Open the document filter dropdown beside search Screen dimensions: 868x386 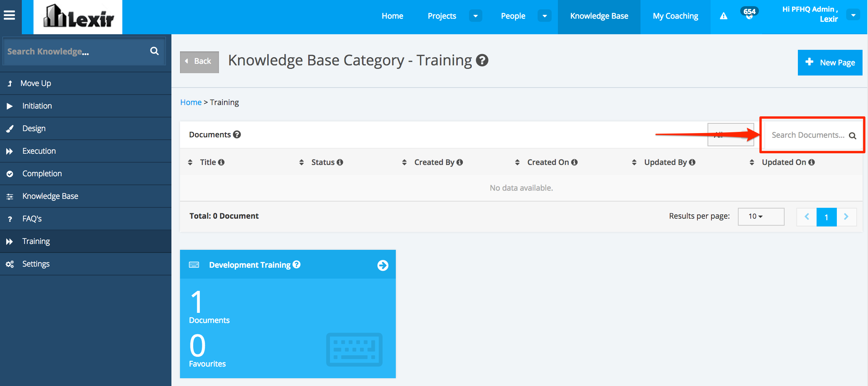(731, 135)
